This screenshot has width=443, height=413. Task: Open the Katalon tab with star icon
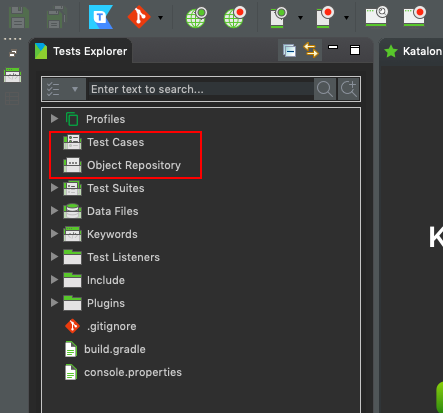413,51
